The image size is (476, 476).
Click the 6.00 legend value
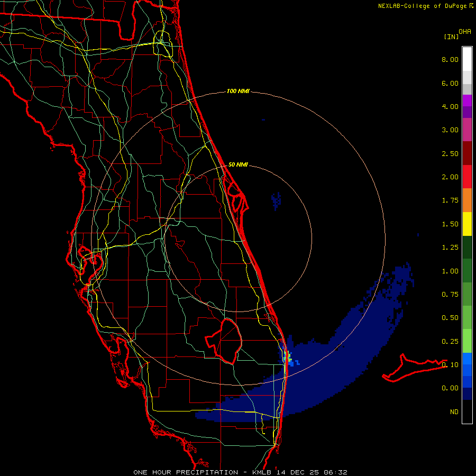point(450,83)
